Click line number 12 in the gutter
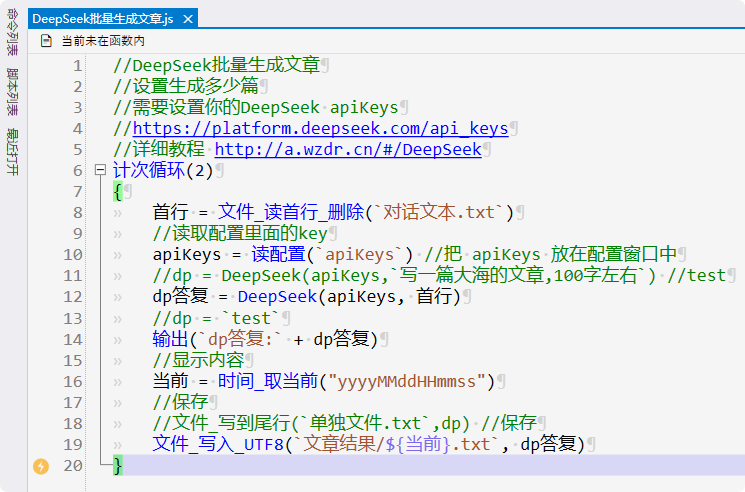This screenshot has width=745, height=492. coord(73,297)
